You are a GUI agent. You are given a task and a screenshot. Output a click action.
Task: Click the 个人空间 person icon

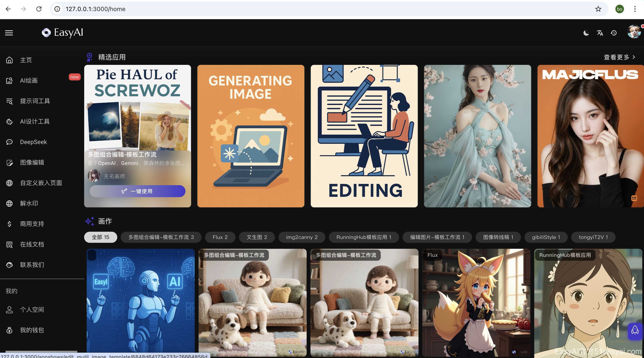[9, 310]
